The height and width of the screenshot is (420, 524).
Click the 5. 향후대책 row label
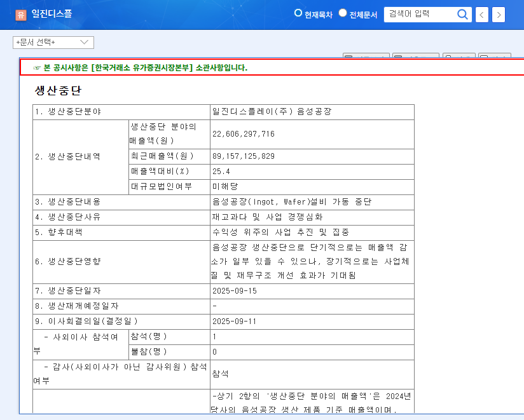point(59,232)
